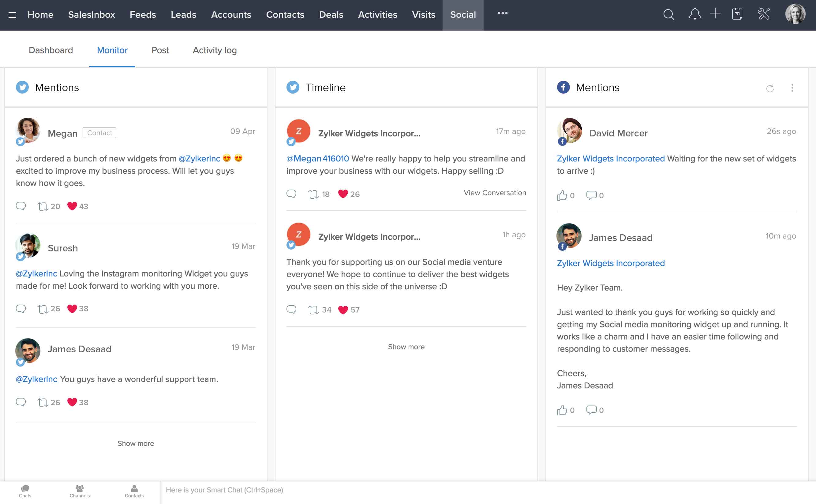Click Show more in Twitter Mentions
816x504 pixels.
coord(135,443)
